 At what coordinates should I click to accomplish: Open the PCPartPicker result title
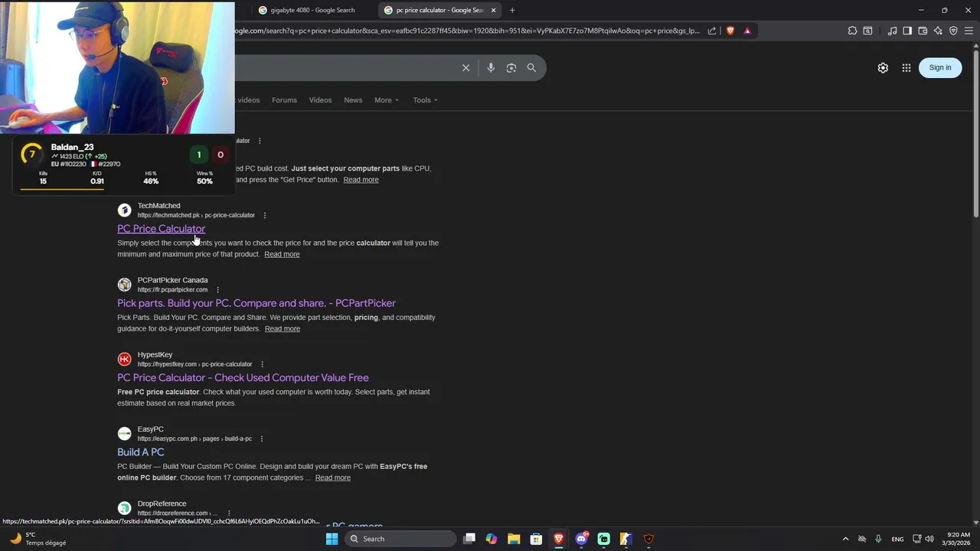pyautogui.click(x=256, y=303)
